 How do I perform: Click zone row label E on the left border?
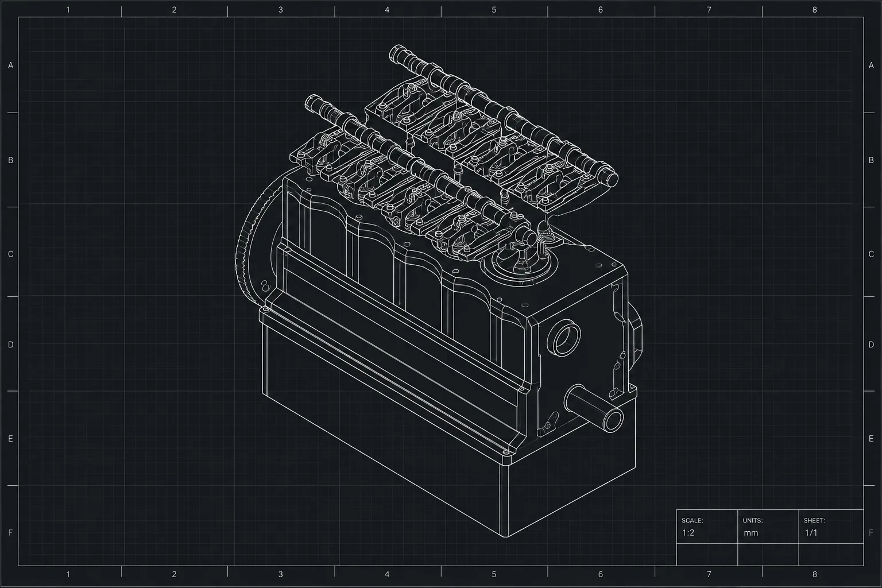10,439
